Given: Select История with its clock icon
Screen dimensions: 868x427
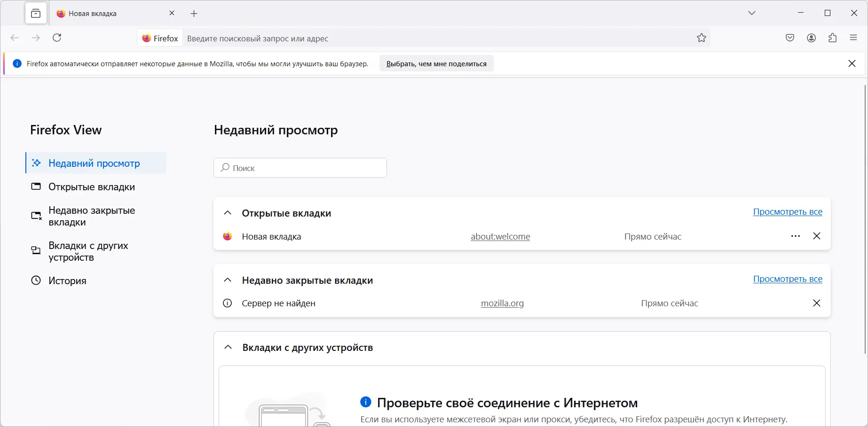Looking at the screenshot, I should [67, 280].
